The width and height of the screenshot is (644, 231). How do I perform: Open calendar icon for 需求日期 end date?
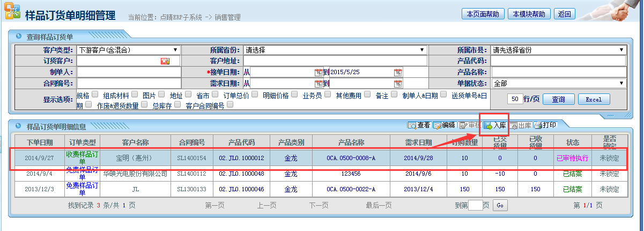tap(397, 83)
